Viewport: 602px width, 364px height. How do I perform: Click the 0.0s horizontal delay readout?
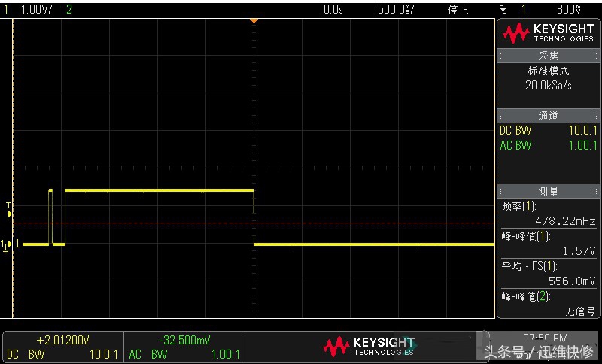(333, 9)
